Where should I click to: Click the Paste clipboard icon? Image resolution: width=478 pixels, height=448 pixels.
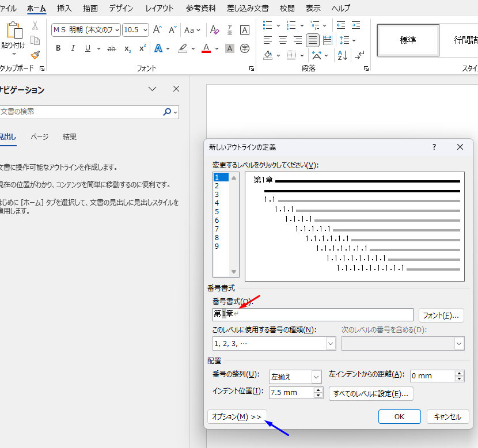pyautogui.click(x=14, y=30)
